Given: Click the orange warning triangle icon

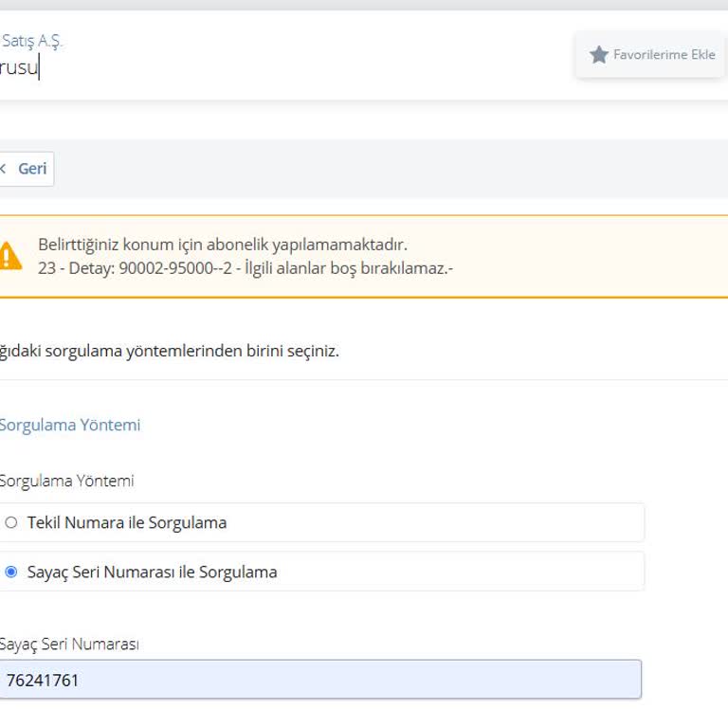Looking at the screenshot, I should pyautogui.click(x=9, y=256).
